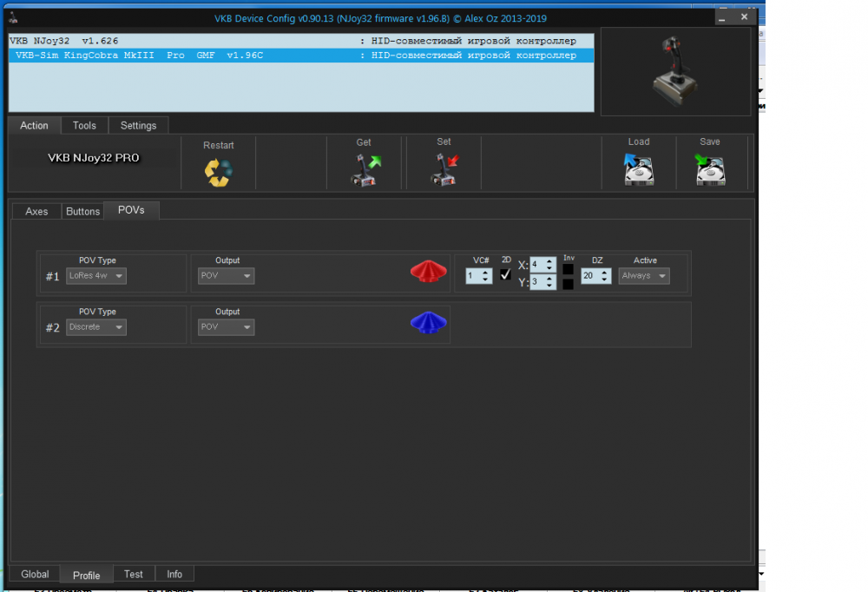
Task: Increase the VC# stepper value
Action: click(485, 272)
